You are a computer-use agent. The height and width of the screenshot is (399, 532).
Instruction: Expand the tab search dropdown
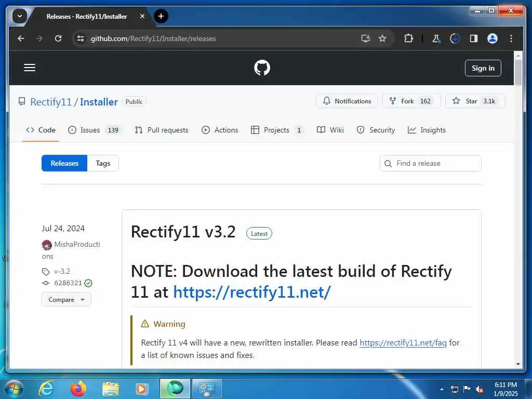(20, 16)
